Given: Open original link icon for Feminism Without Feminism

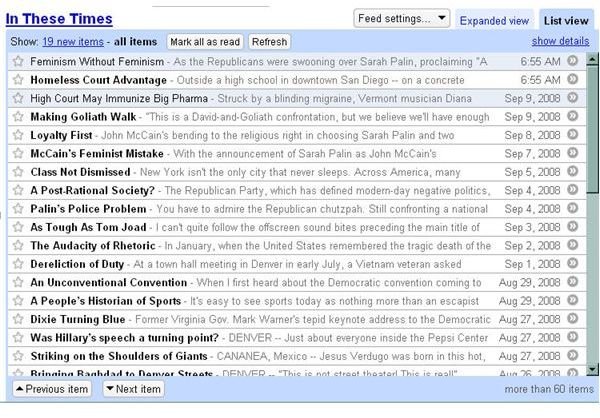Looking at the screenshot, I should pos(572,60).
